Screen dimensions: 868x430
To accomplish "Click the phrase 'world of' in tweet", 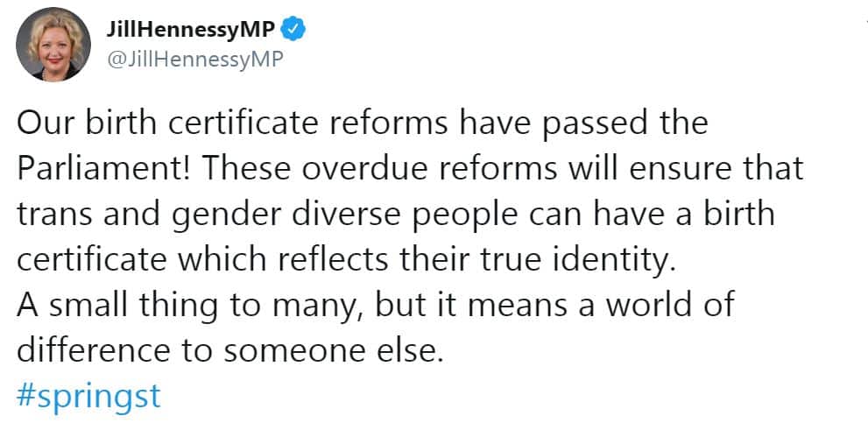I will 670,306.
